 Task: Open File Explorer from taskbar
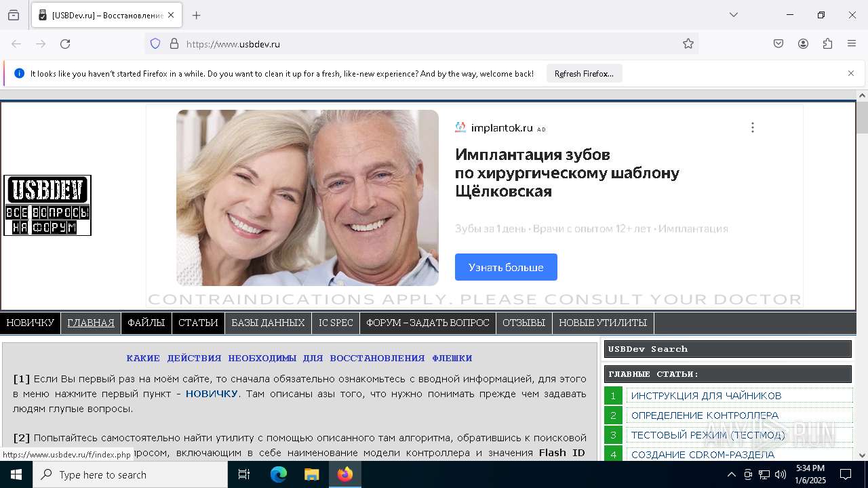311,474
